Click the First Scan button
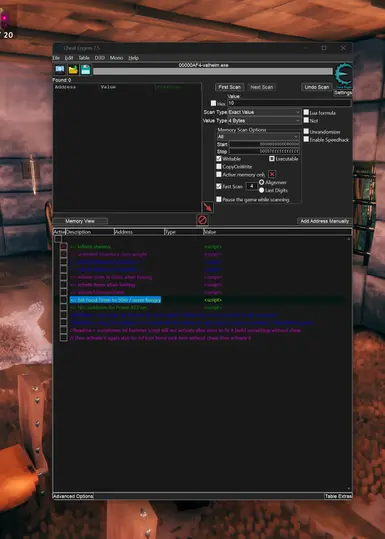 [230, 87]
